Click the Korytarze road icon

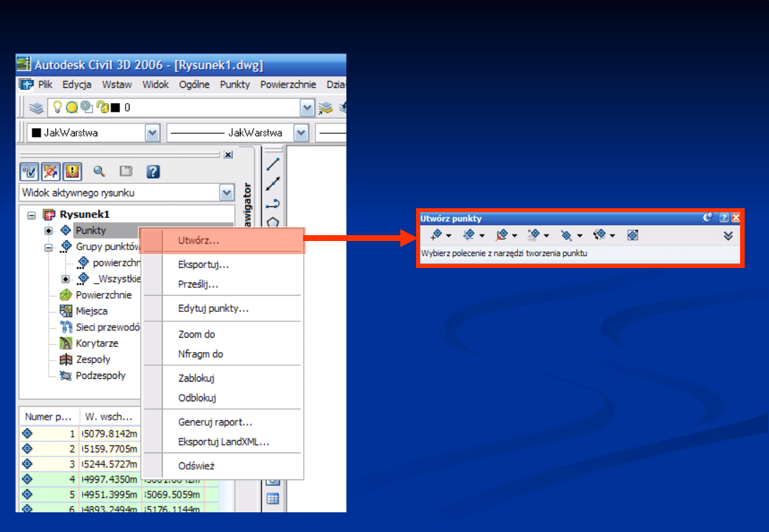(x=66, y=343)
